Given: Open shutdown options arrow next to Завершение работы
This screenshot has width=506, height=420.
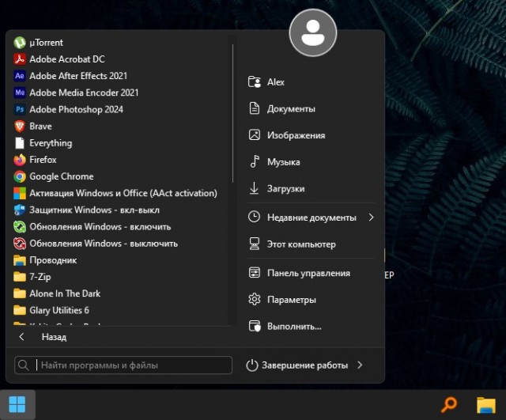Looking at the screenshot, I should (360, 365).
